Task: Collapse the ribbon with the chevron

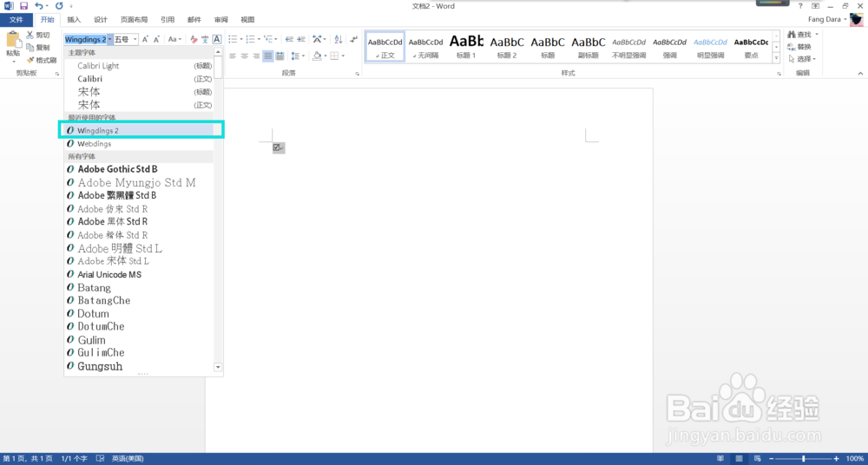Action: point(861,73)
